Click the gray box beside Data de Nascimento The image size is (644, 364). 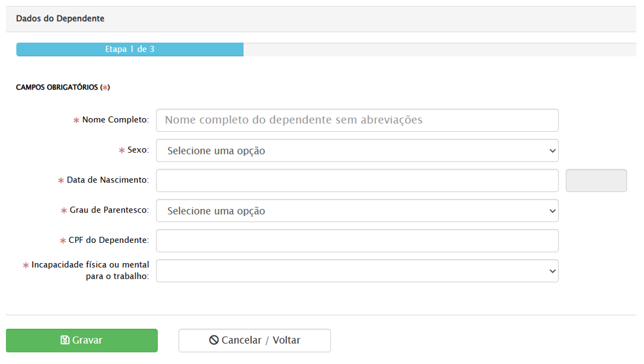(596, 181)
